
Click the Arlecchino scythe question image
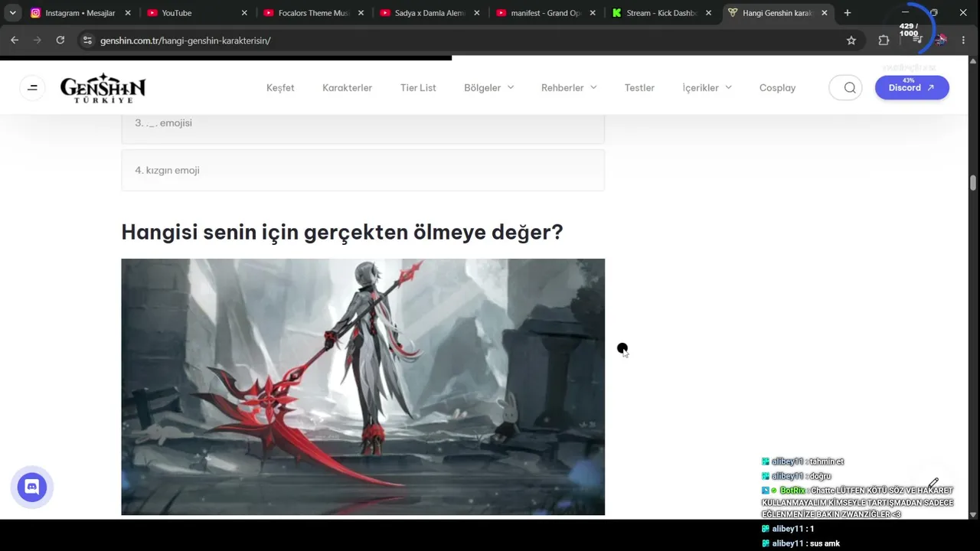point(363,386)
